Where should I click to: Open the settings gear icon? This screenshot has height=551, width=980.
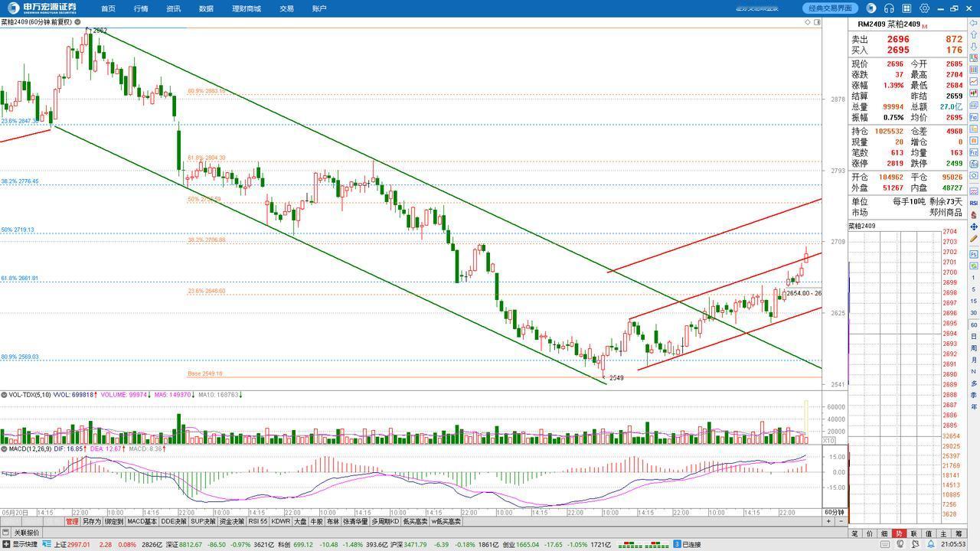click(925, 8)
